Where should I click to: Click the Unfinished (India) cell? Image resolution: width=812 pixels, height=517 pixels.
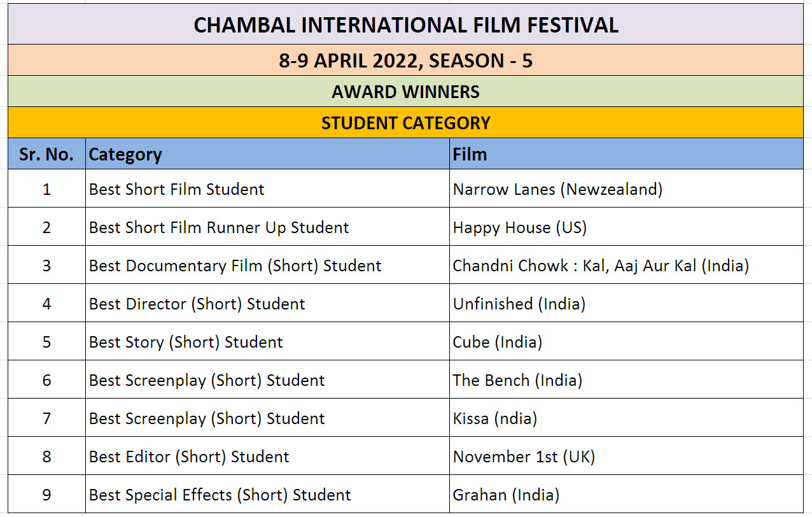coord(626,303)
